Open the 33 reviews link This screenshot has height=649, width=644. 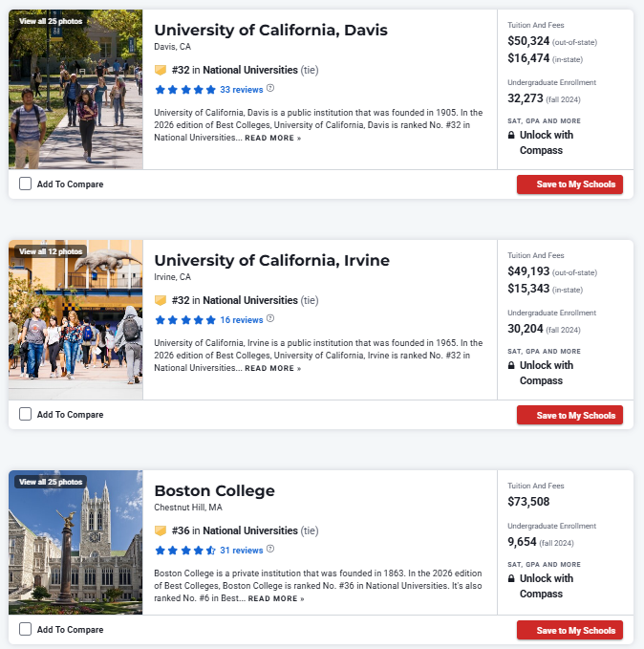[x=242, y=90]
